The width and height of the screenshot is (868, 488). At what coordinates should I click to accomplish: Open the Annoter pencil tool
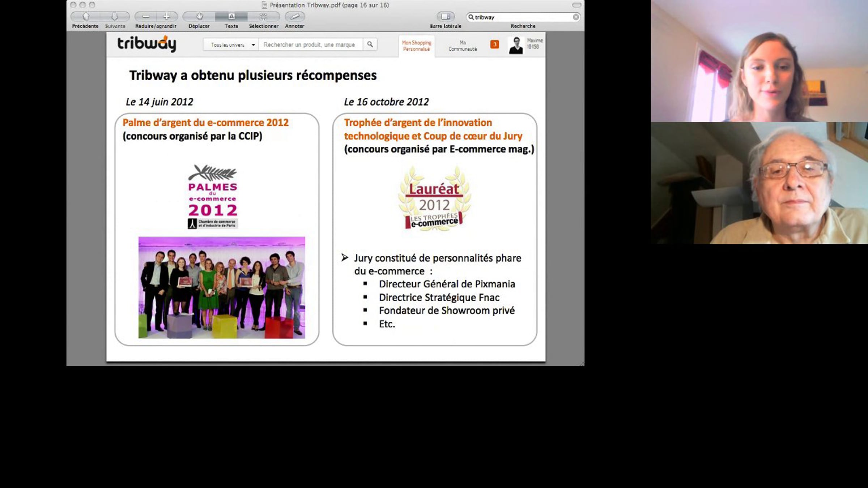coord(295,17)
